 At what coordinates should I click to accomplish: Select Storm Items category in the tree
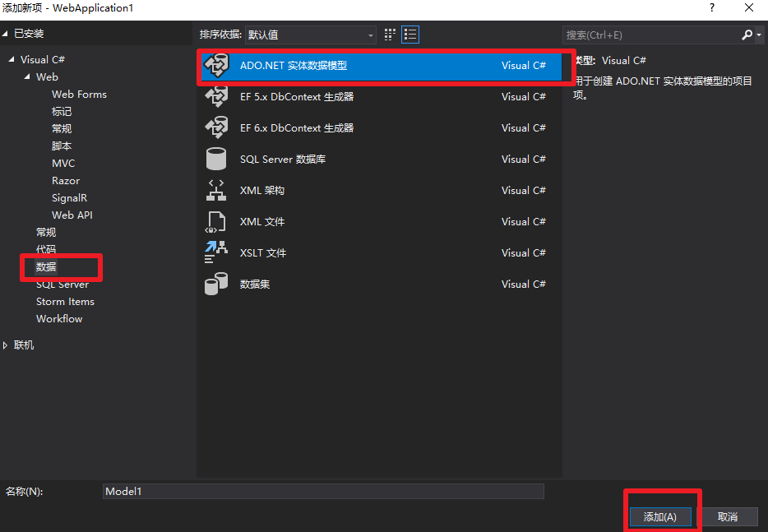click(65, 302)
